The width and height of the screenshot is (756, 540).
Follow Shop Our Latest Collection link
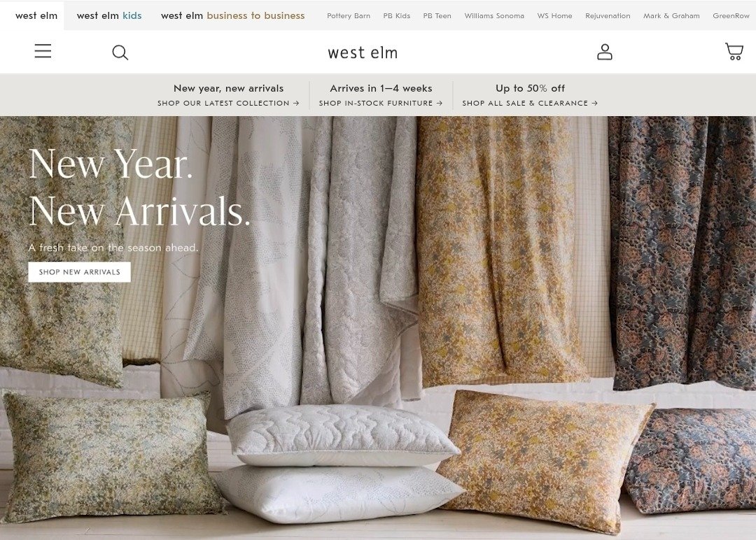pyautogui.click(x=228, y=103)
